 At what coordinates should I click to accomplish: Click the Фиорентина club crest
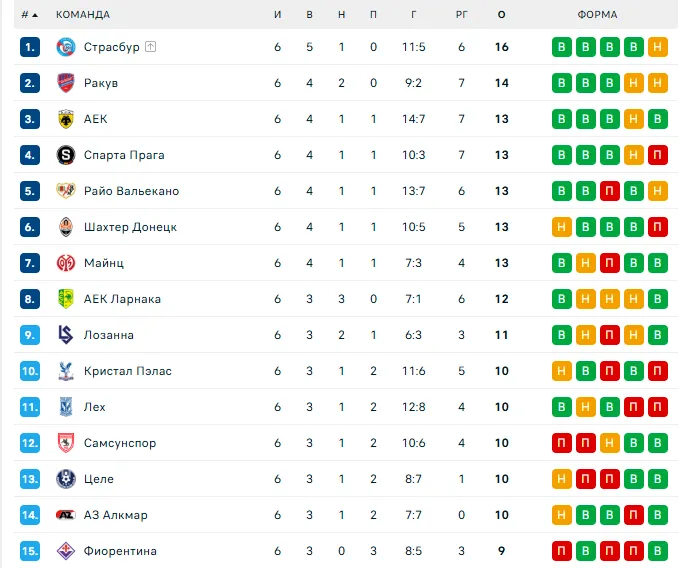66,551
